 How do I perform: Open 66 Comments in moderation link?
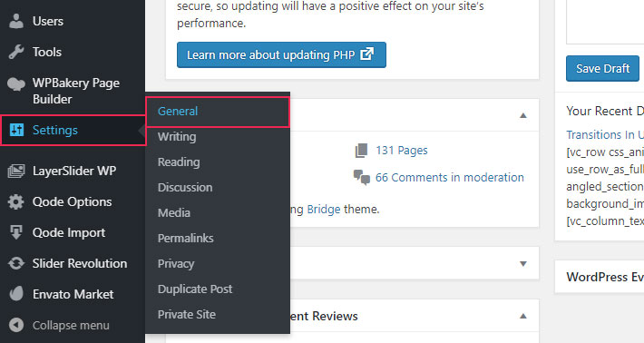450,178
